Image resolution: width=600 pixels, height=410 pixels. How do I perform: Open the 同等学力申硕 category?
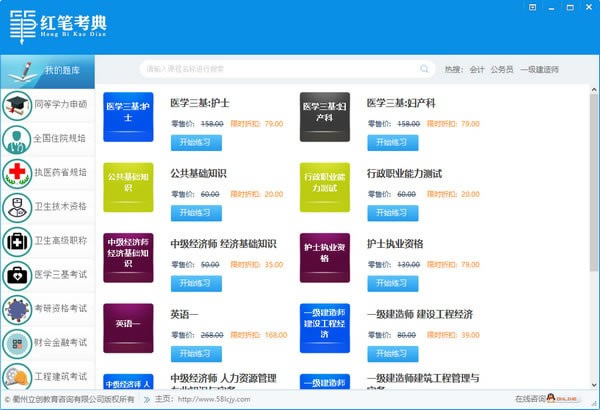pyautogui.click(x=48, y=104)
